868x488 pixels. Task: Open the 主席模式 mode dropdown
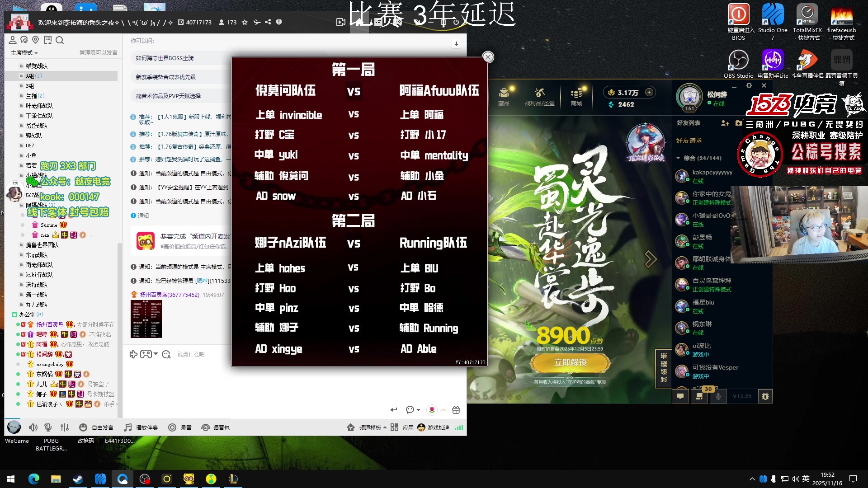point(23,52)
